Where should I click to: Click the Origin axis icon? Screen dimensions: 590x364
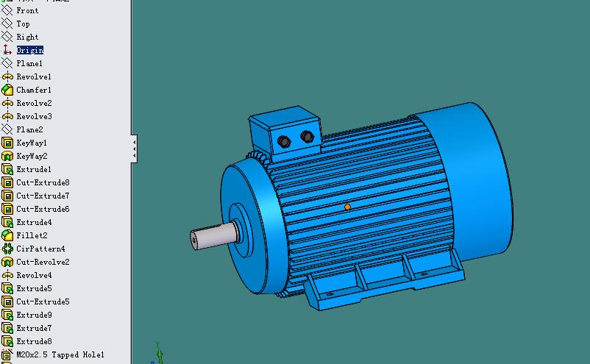pyautogui.click(x=7, y=50)
